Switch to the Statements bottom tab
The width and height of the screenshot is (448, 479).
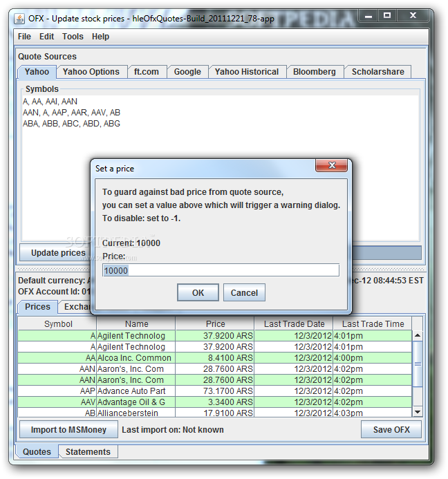pos(88,452)
